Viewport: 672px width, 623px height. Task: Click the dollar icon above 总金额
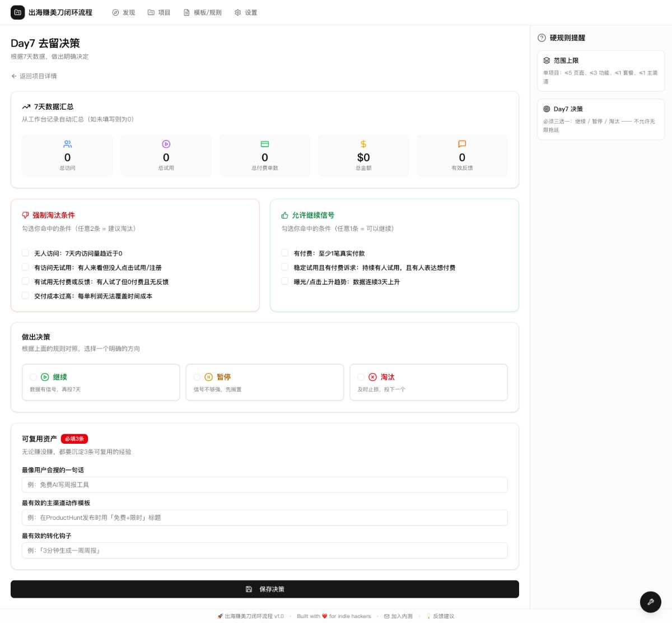363,144
